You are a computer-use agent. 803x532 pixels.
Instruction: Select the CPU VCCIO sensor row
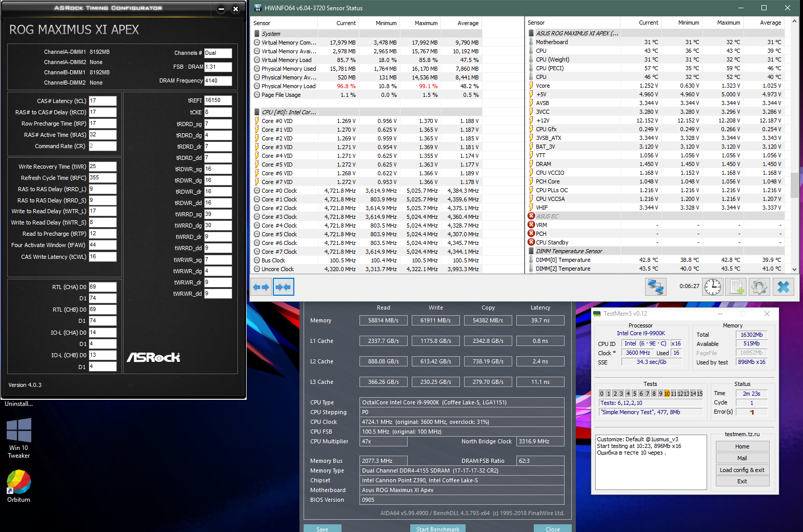pos(655,173)
